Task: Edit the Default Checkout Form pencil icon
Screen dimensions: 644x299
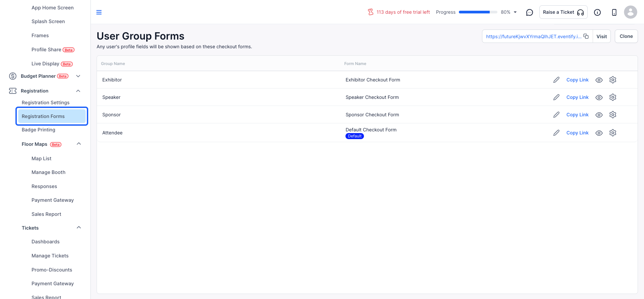Action: click(556, 133)
